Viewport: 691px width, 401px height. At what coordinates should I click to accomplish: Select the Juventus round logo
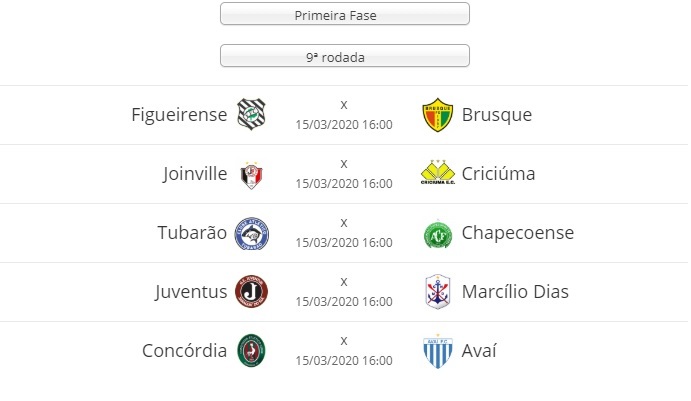(251, 291)
